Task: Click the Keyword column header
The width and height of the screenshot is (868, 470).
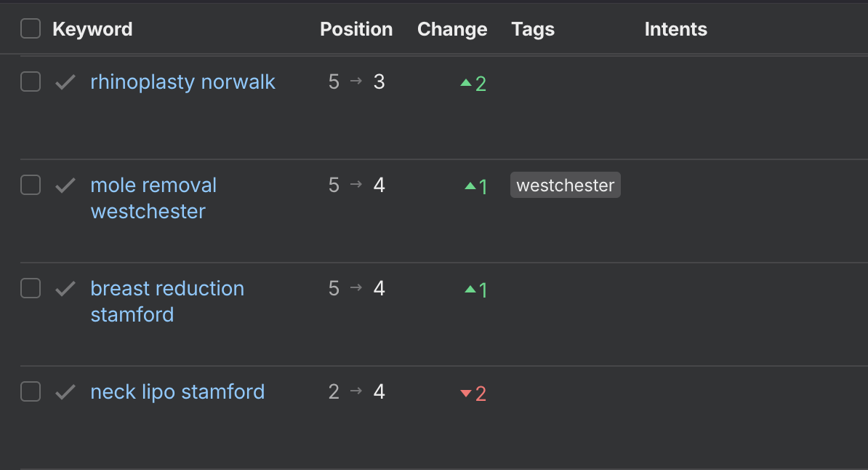Action: (x=92, y=29)
